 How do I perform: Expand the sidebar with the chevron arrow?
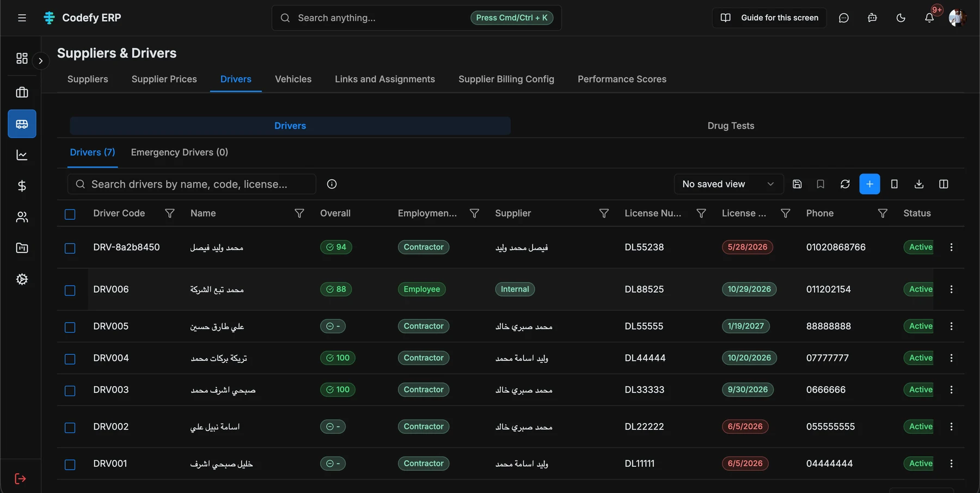point(40,60)
